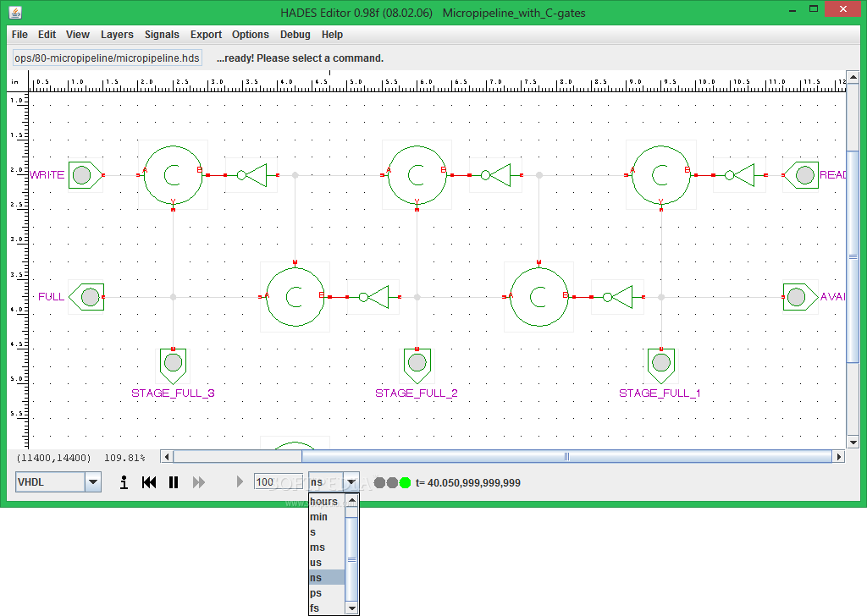Click the vertical scrollbar thumb

tap(853, 256)
